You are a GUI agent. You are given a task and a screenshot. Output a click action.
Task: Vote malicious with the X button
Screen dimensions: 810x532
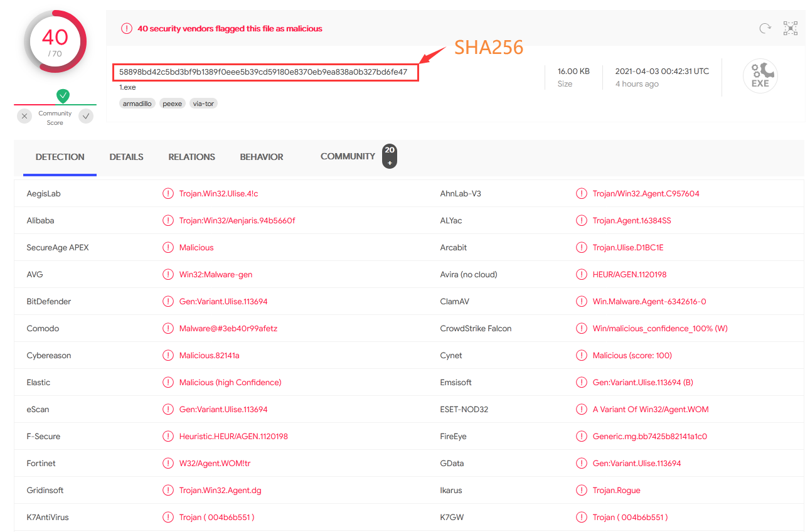(x=24, y=116)
